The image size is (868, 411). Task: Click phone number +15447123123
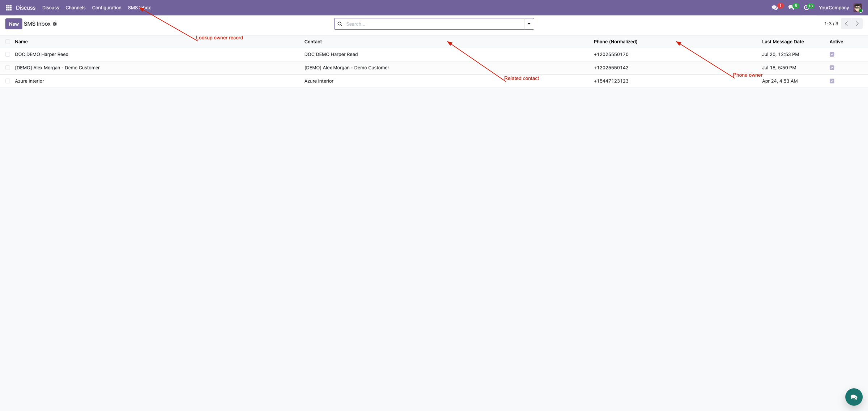tap(611, 81)
